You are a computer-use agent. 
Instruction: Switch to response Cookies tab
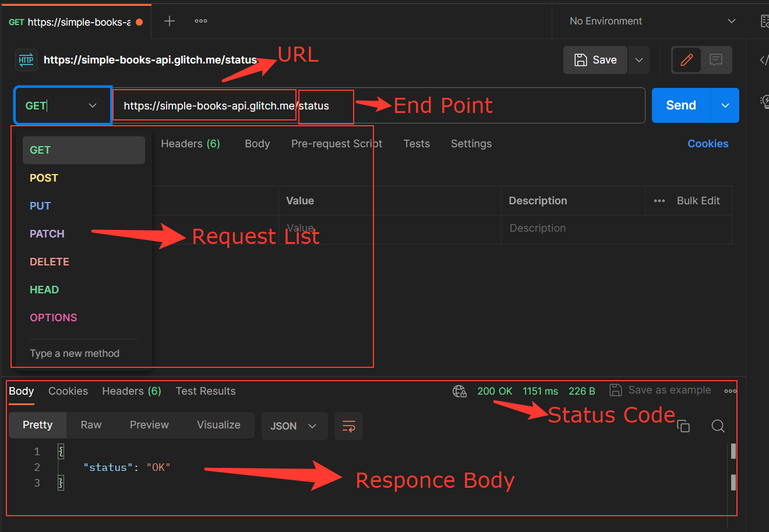(x=68, y=391)
